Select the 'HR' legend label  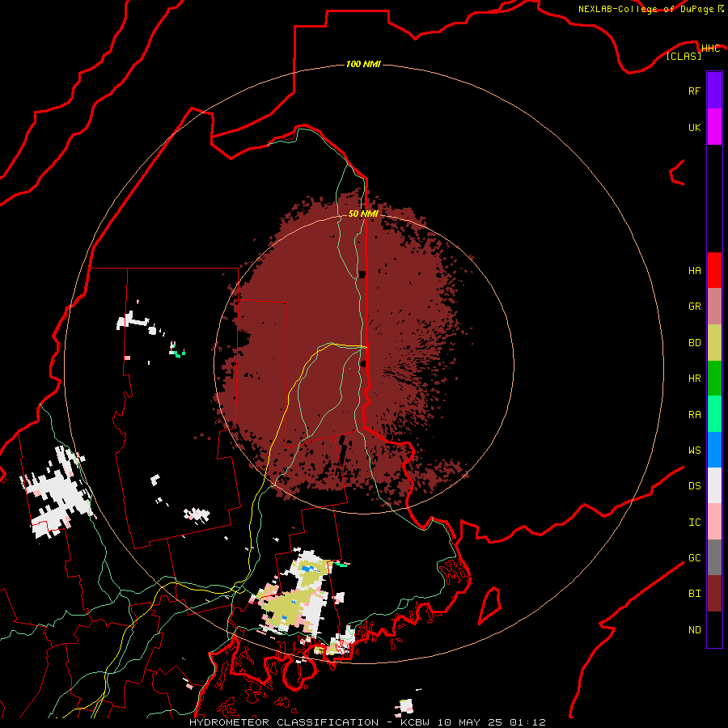[x=694, y=379]
